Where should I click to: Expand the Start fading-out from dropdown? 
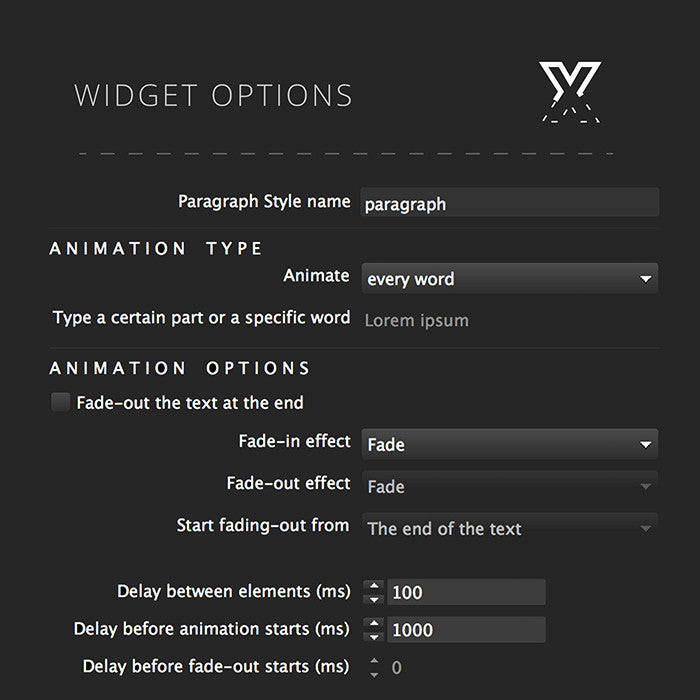509,528
